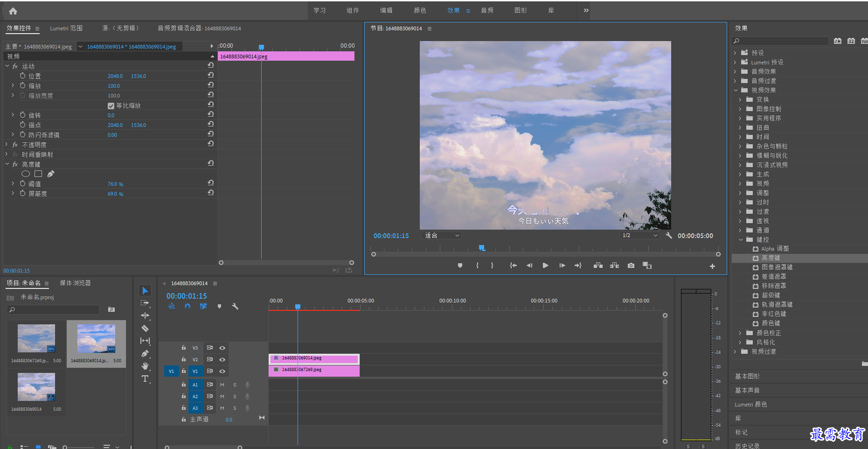Open Program monitor wrench settings
The image size is (868, 449).
(669, 236)
